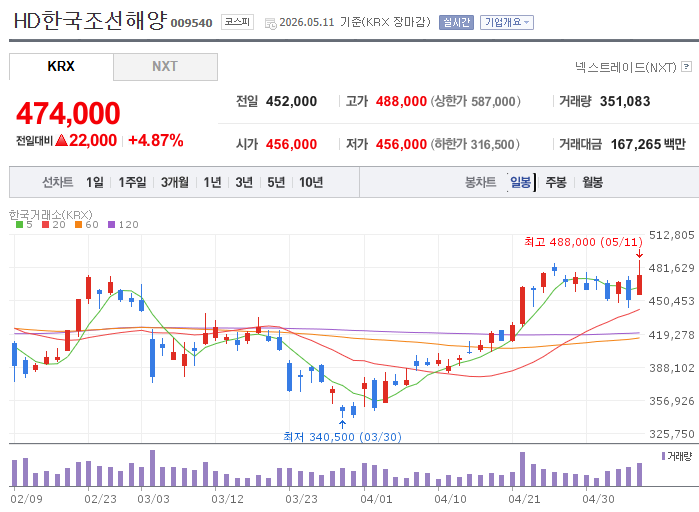
Task: Select the 3개월 line chart period
Action: click(x=174, y=182)
